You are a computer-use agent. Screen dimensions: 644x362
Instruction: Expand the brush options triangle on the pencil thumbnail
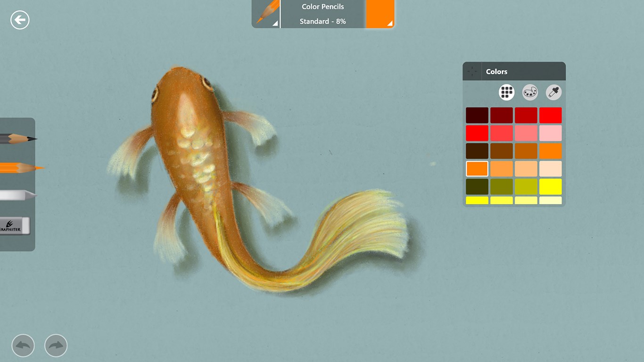[x=276, y=23]
